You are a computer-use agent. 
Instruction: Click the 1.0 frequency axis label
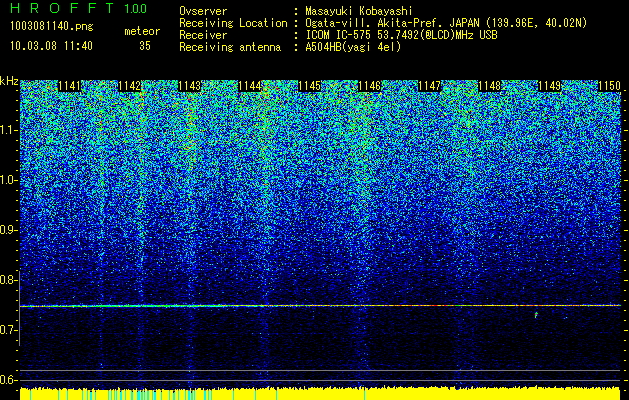pos(7,180)
